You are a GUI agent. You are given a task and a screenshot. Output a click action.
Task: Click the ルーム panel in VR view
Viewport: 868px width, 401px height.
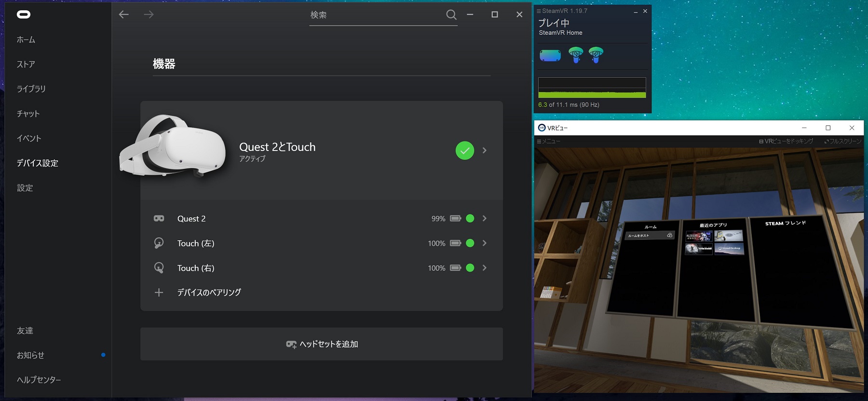pos(644,268)
